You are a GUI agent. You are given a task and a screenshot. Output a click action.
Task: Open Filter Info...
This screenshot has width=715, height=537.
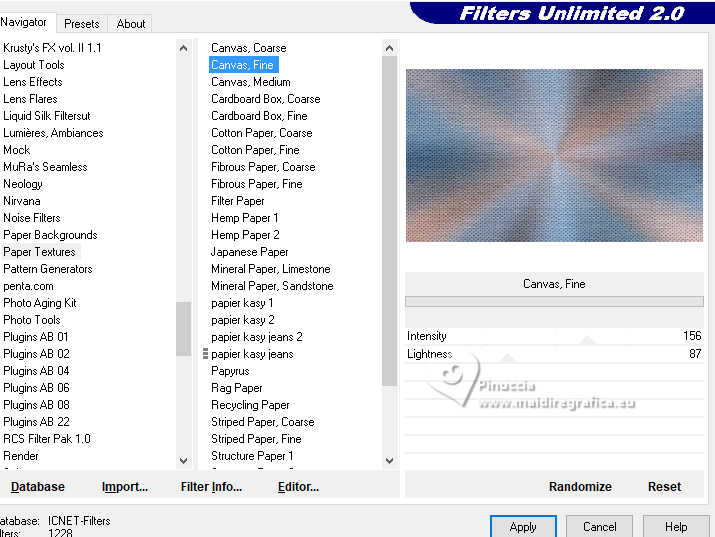point(211,486)
